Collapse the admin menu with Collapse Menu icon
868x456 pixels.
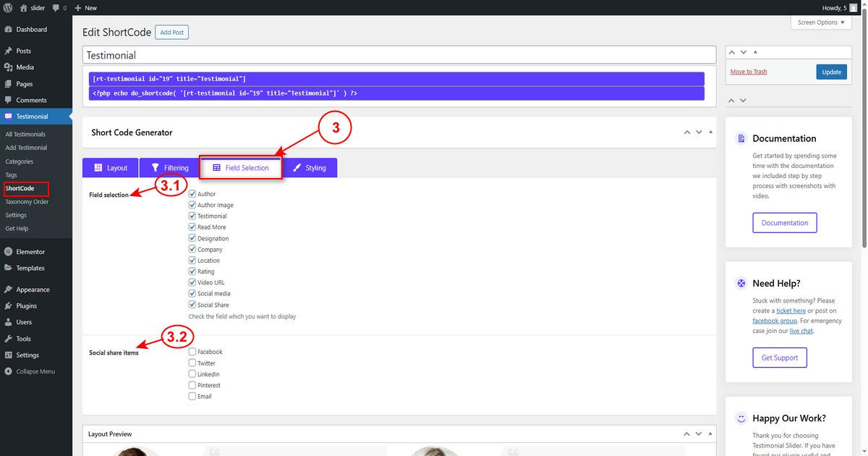coord(8,371)
